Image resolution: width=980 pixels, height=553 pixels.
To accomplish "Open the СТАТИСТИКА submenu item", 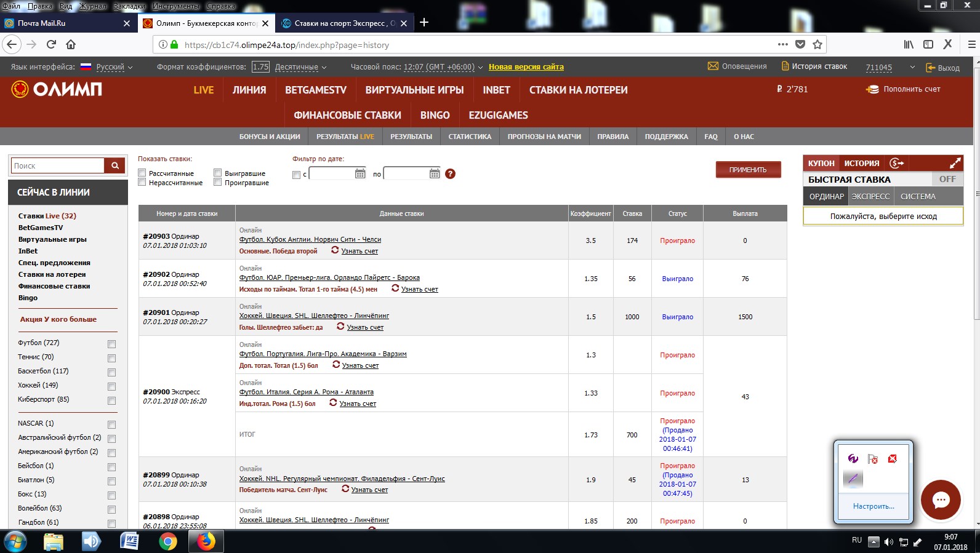I will pos(470,137).
